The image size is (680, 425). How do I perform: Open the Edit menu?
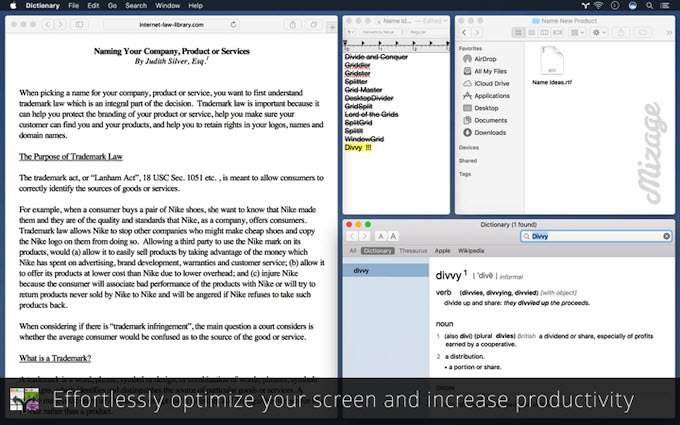point(93,6)
